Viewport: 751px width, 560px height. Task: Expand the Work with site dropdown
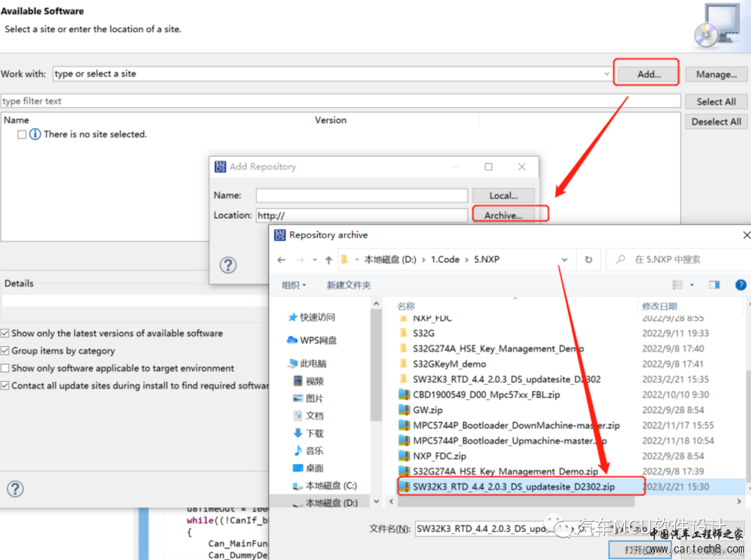(607, 74)
